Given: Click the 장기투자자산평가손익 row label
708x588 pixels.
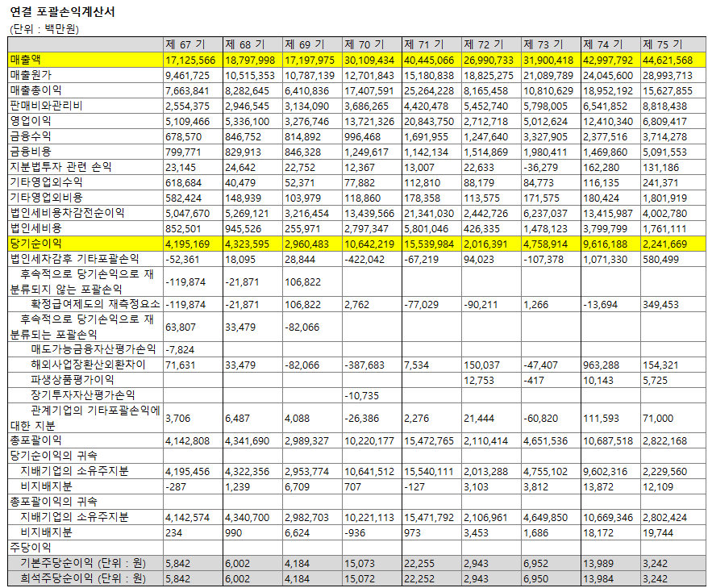Looking at the screenshot, I should click(82, 395).
